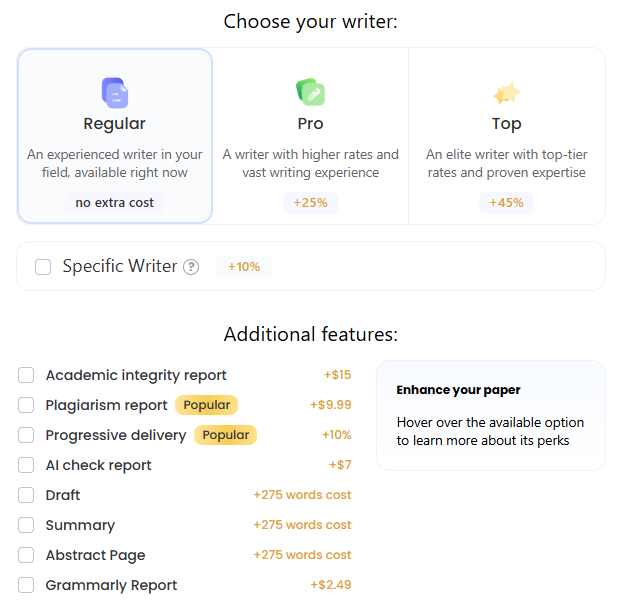This screenshot has height=610, width=626.
Task: Check the AI check report option
Action: [x=26, y=465]
